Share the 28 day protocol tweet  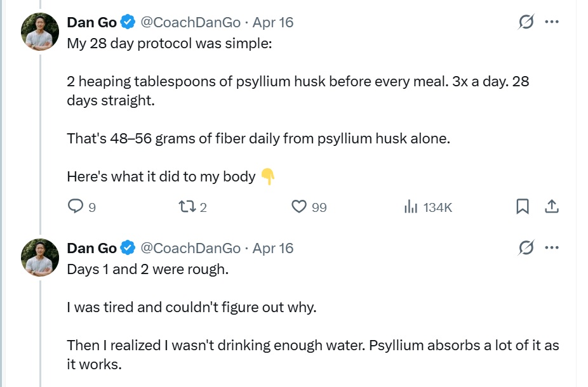click(552, 207)
